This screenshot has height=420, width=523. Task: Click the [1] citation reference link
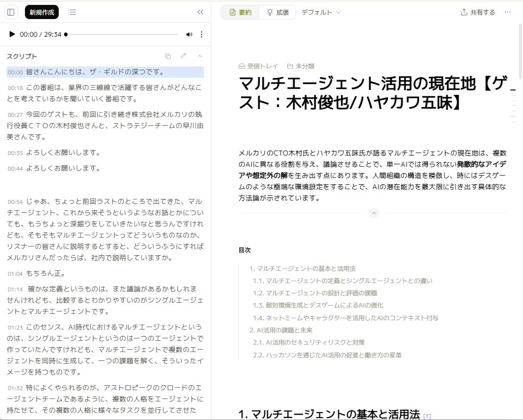[x=427, y=416]
